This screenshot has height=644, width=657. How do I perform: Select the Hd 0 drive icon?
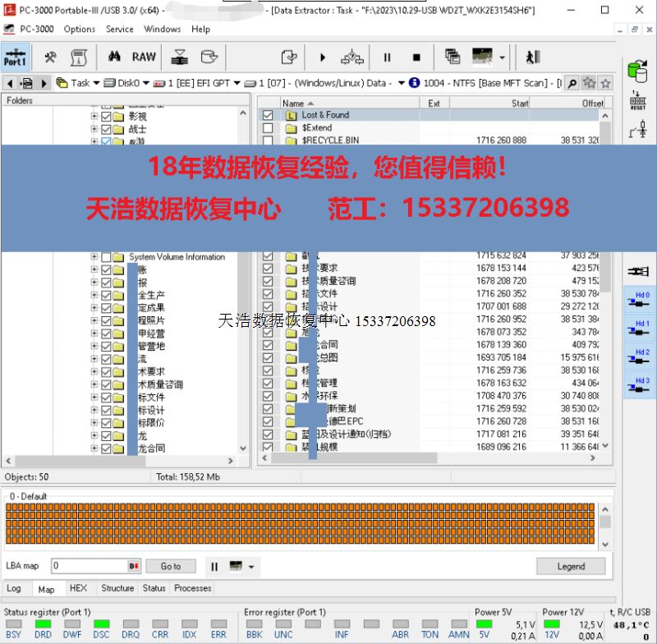637,297
